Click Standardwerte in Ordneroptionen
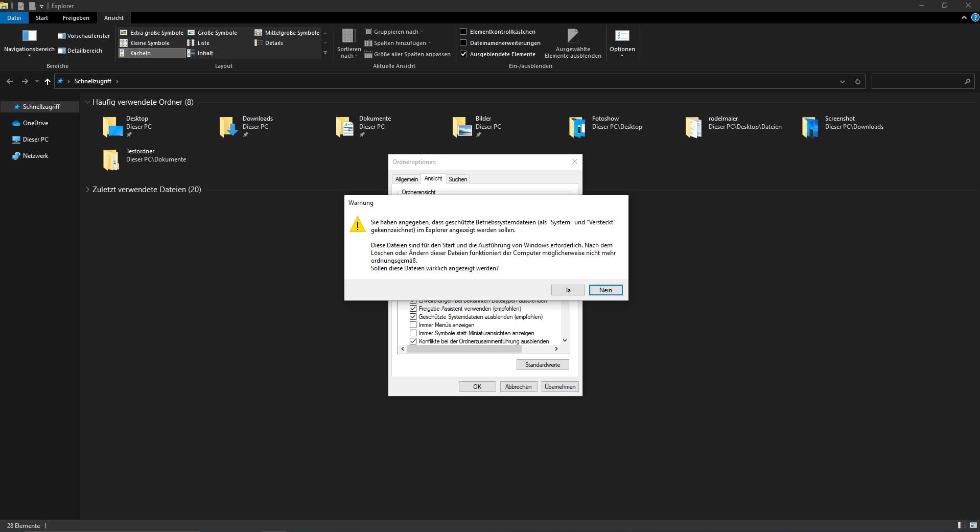 click(x=543, y=365)
